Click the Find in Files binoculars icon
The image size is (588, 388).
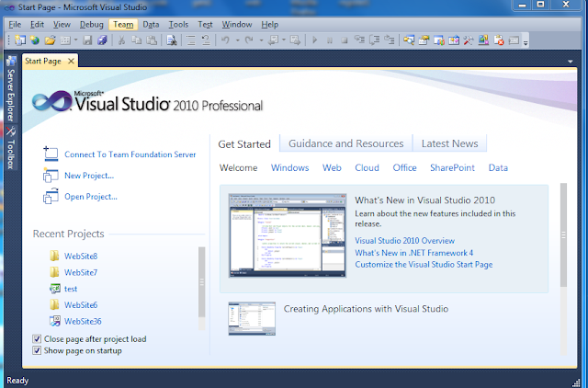click(172, 40)
